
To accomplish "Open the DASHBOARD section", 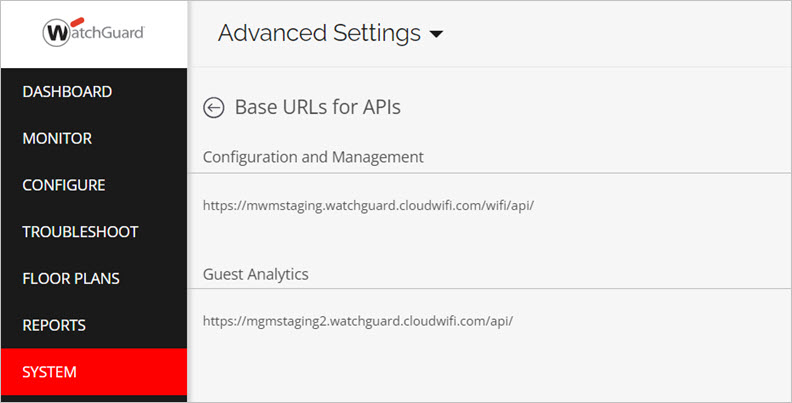I will pyautogui.click(x=67, y=92).
